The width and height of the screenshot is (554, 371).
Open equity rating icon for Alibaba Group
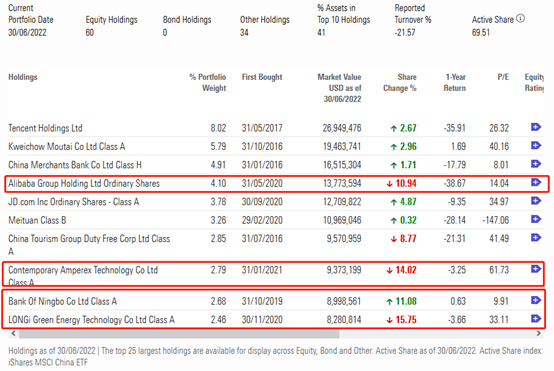[x=536, y=182]
